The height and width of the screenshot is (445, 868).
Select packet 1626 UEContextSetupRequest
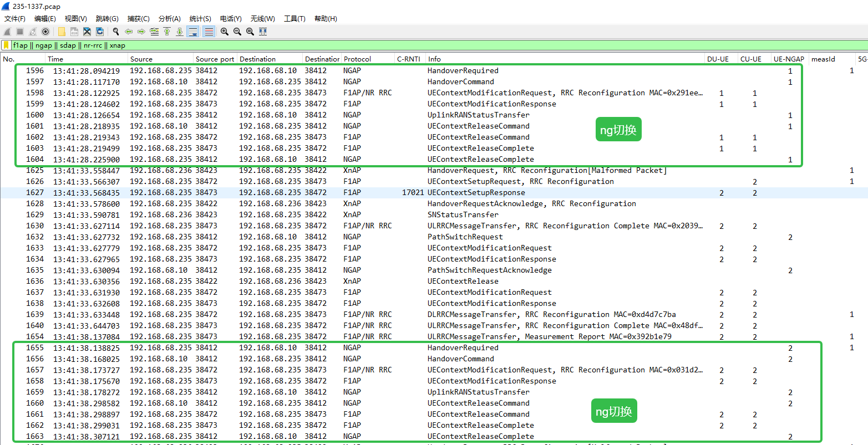pos(434,181)
